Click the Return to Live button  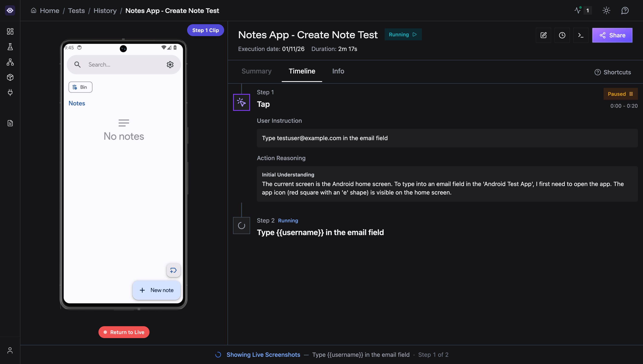124,332
